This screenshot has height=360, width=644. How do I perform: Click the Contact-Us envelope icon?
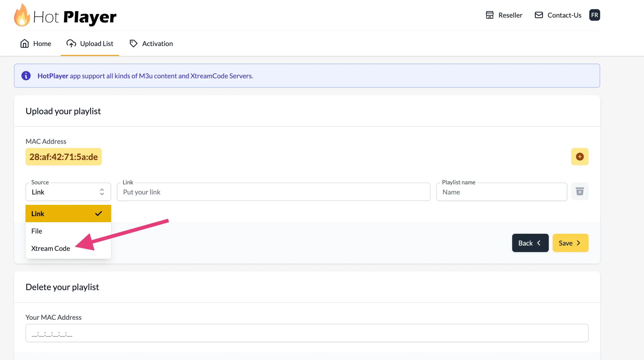pos(539,15)
